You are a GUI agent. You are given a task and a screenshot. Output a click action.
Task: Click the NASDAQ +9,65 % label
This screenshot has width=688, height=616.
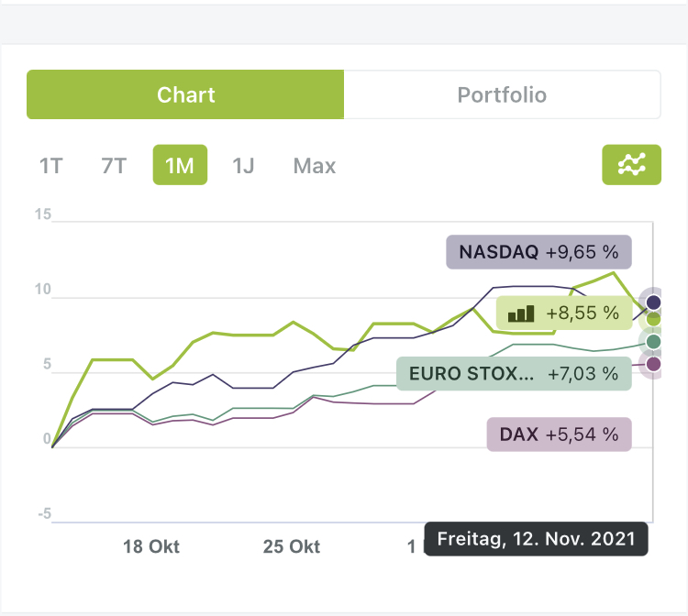(x=539, y=252)
